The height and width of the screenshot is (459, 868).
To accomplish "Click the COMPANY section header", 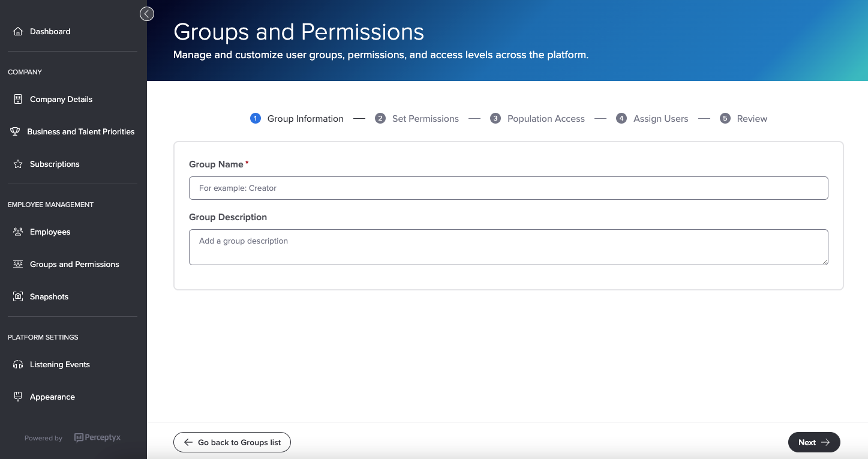I will [x=25, y=72].
